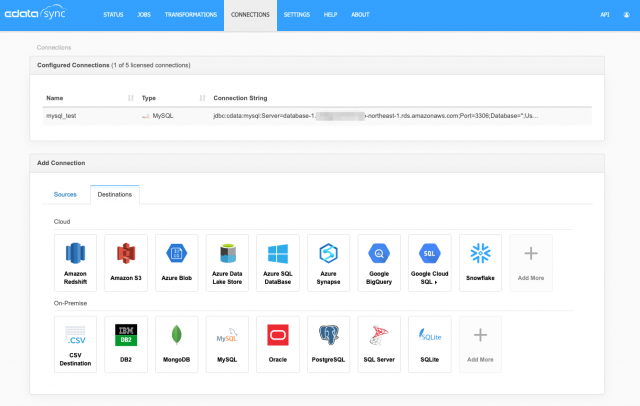The height and width of the screenshot is (406, 640).
Task: Open the Google Cloud SQL destination
Action: click(x=429, y=263)
